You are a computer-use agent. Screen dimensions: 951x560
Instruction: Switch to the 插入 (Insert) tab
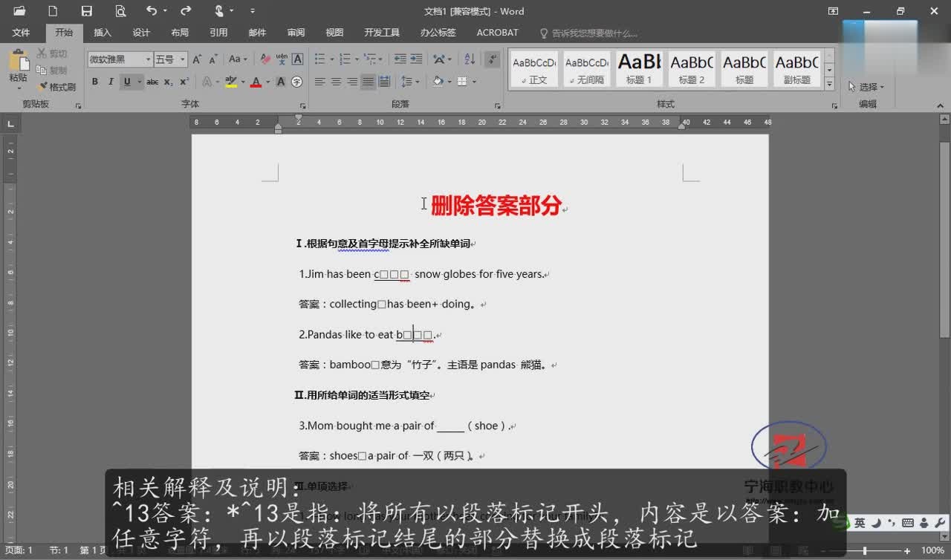pyautogui.click(x=103, y=33)
